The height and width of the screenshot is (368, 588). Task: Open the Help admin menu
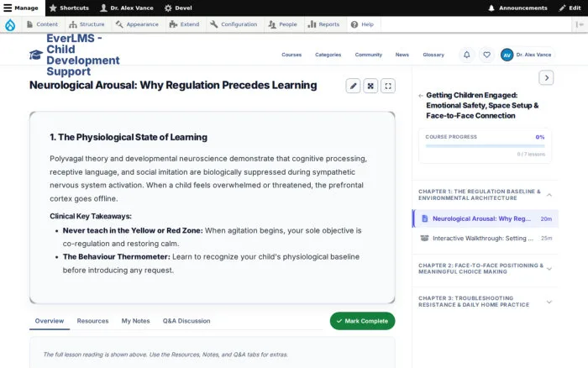(x=362, y=24)
